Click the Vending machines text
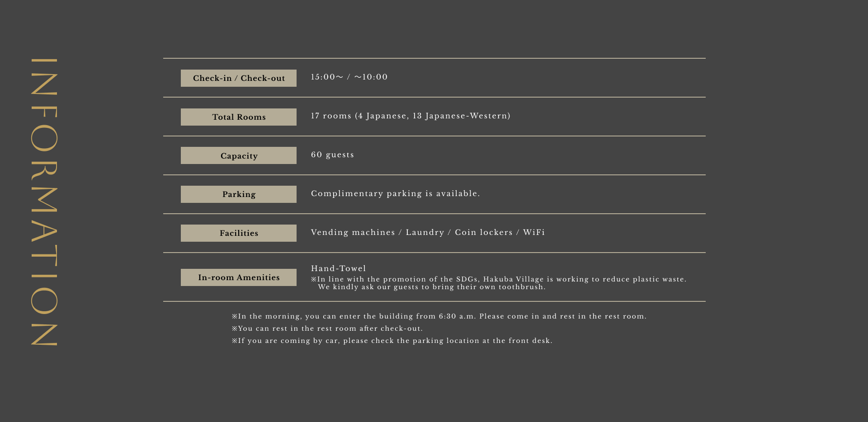 click(x=353, y=232)
